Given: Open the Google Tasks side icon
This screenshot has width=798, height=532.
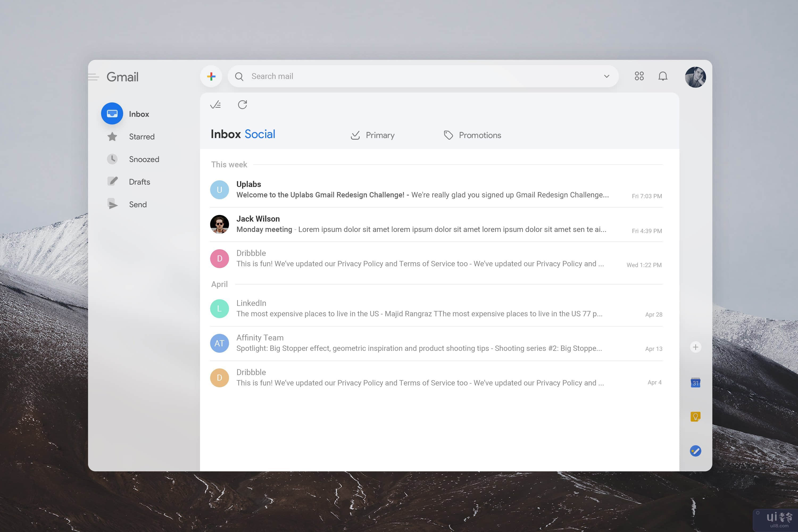Looking at the screenshot, I should coord(695,451).
